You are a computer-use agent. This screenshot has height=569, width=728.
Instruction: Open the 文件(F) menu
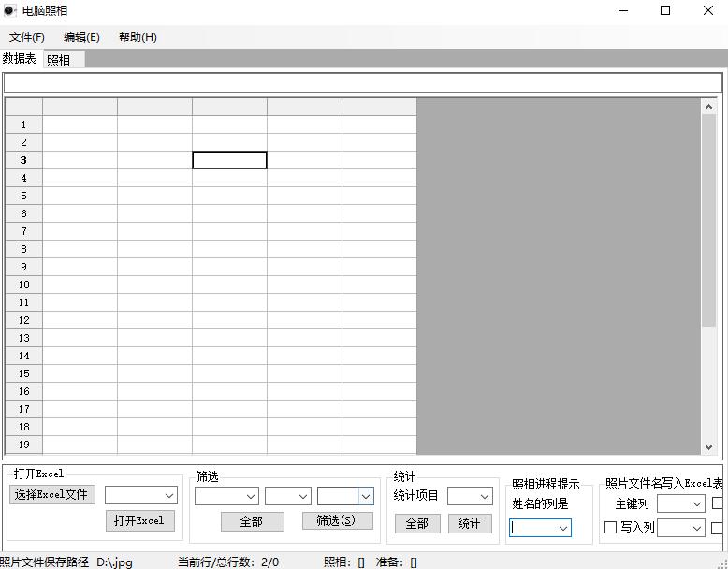click(27, 37)
